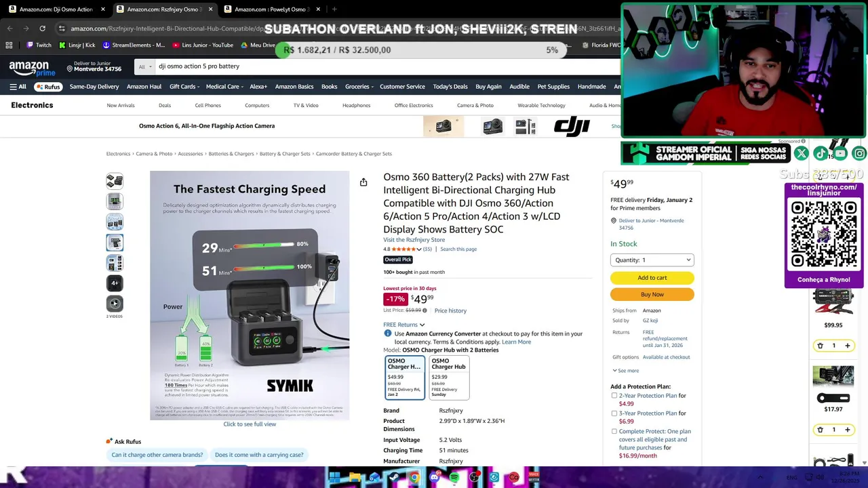The image size is (868, 488).
Task: Click the DJI logo in the banner
Action: pyautogui.click(x=572, y=126)
